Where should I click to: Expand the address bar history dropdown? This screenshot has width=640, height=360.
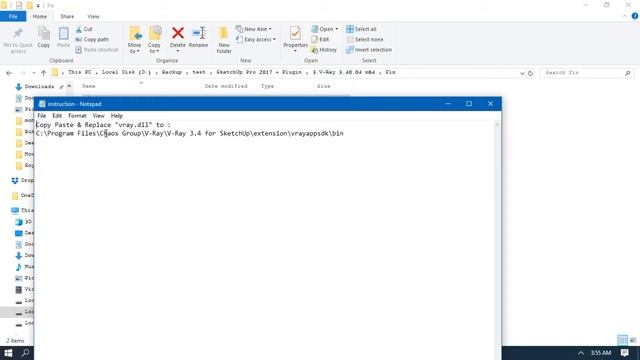(522, 73)
